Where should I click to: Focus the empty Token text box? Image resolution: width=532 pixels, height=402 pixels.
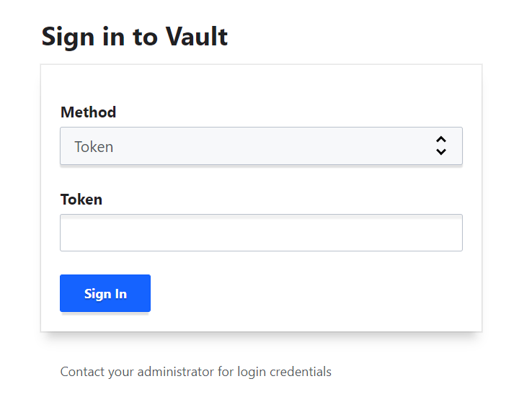point(260,233)
